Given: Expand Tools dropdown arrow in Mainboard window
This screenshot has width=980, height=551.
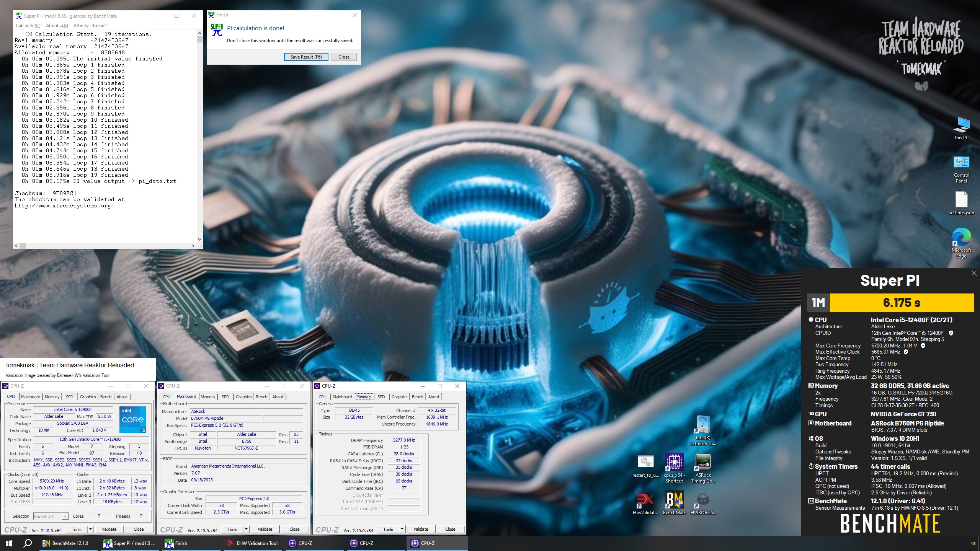Looking at the screenshot, I should [x=247, y=529].
